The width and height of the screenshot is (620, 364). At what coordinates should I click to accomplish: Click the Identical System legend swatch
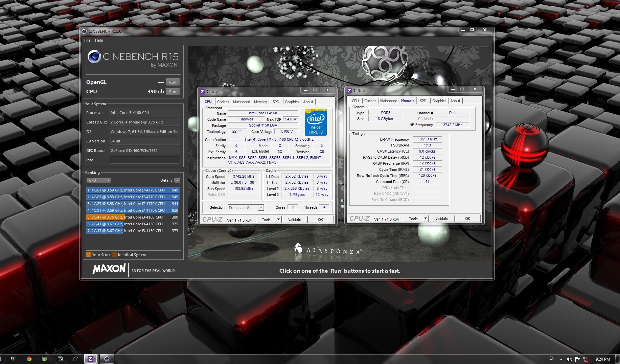click(114, 255)
